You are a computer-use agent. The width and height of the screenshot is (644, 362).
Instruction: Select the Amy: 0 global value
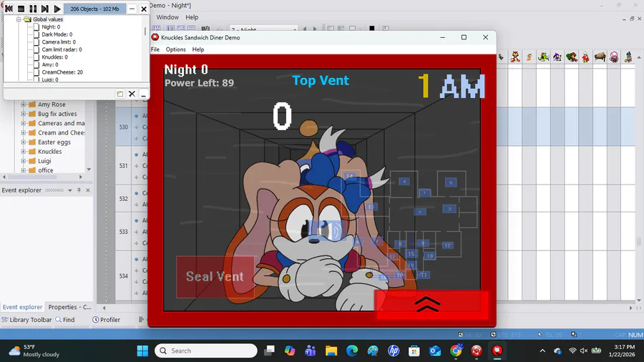50,64
